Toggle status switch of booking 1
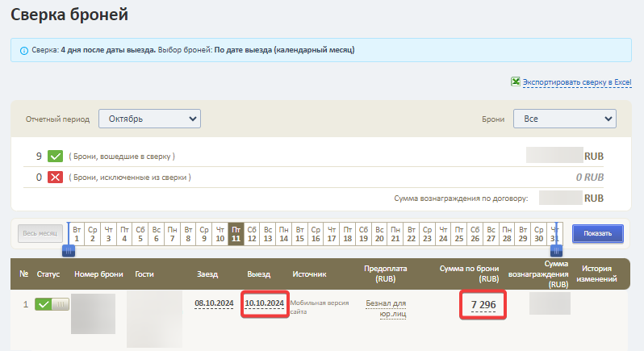Image resolution: width=644 pixels, height=351 pixels. (x=52, y=304)
